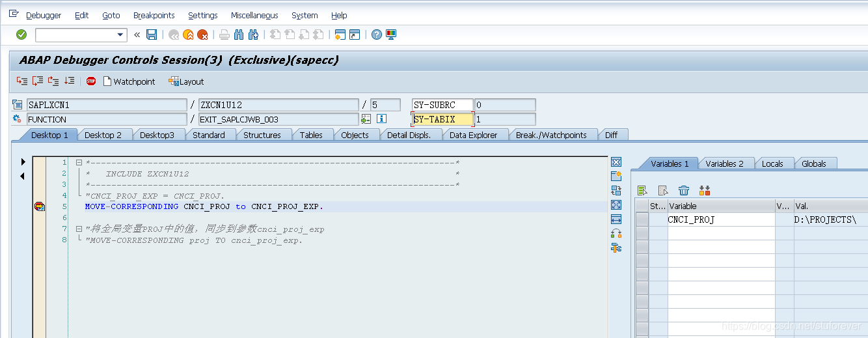Switch to the Structures tab
This screenshot has height=338, width=868.
[262, 135]
